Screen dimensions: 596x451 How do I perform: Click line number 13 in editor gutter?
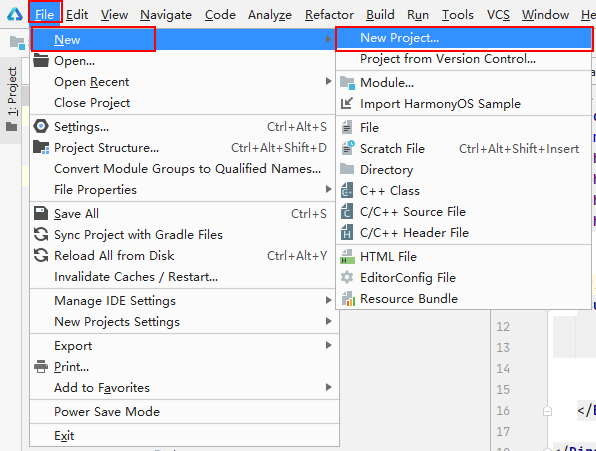[x=503, y=348]
